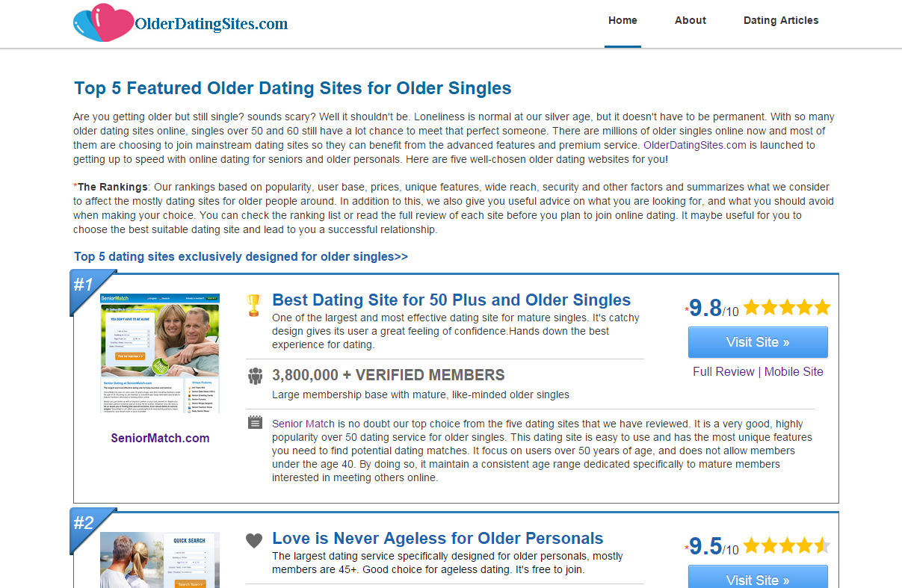Click the OlderDatingSites.com logo text

(x=211, y=24)
